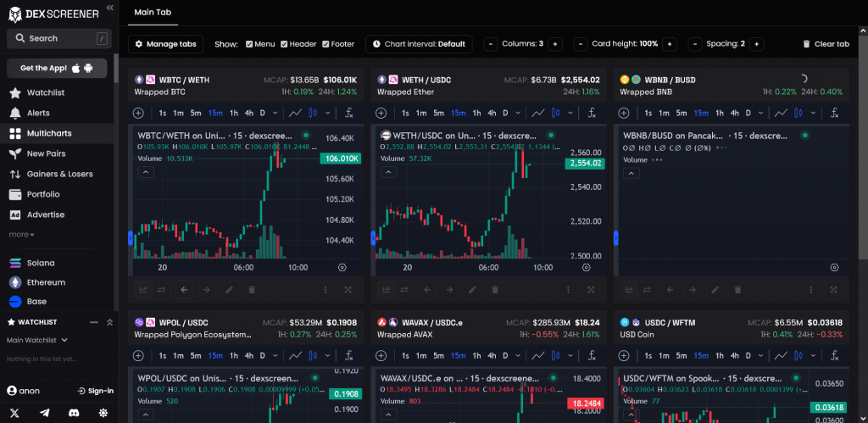868x423 pixels.
Task: Decrease Columns count with minus
Action: 491,44
